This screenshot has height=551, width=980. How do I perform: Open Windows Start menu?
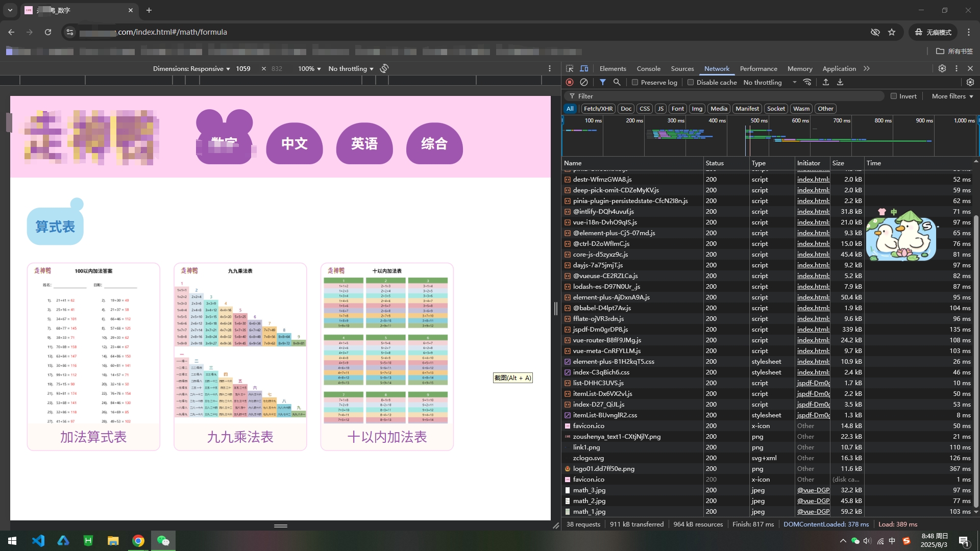12,541
